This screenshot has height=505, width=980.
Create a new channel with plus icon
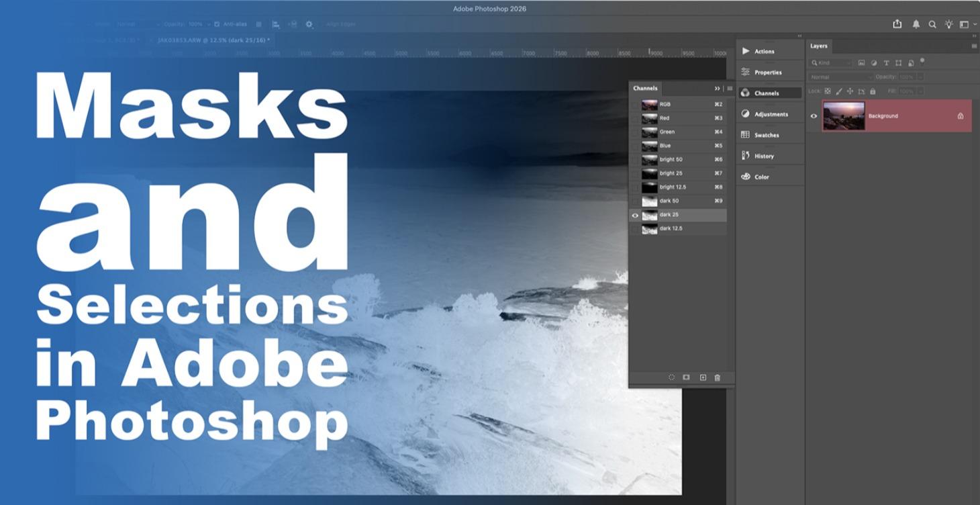[x=703, y=377]
